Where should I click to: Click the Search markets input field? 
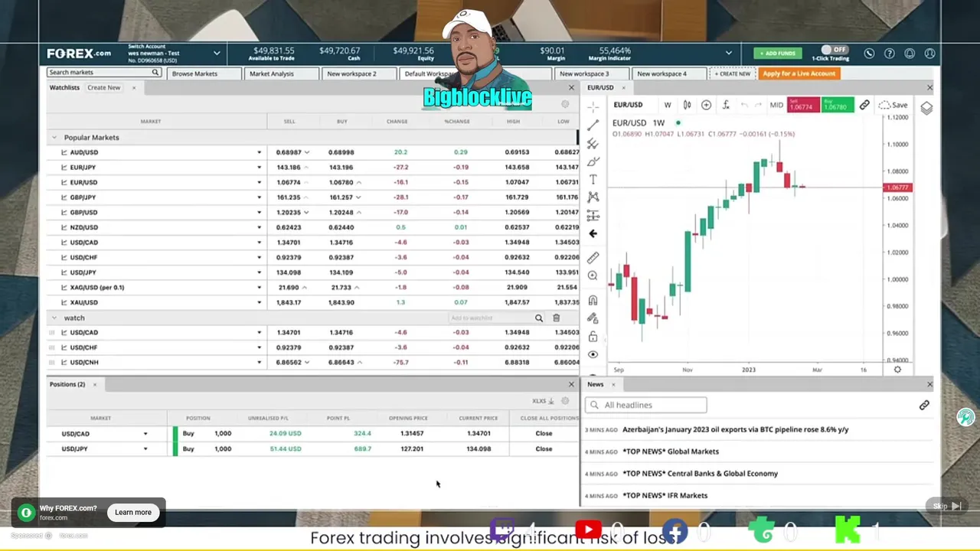(x=104, y=73)
